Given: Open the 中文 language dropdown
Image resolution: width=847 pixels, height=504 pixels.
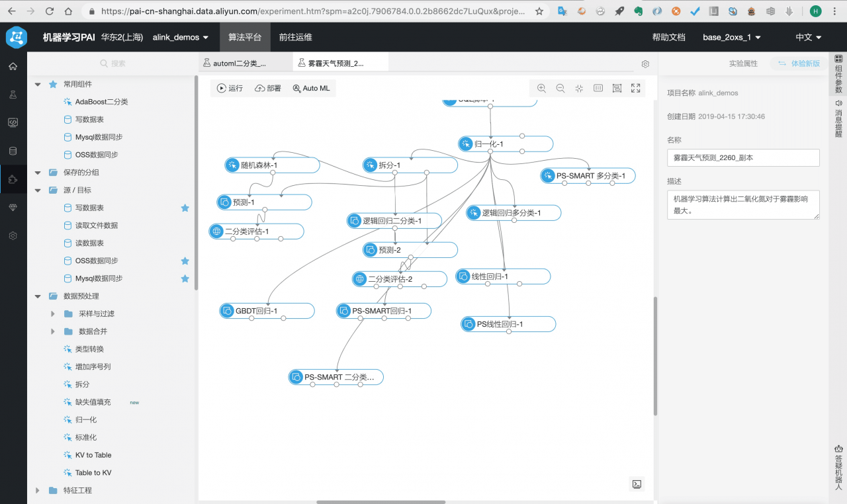Looking at the screenshot, I should coord(809,38).
